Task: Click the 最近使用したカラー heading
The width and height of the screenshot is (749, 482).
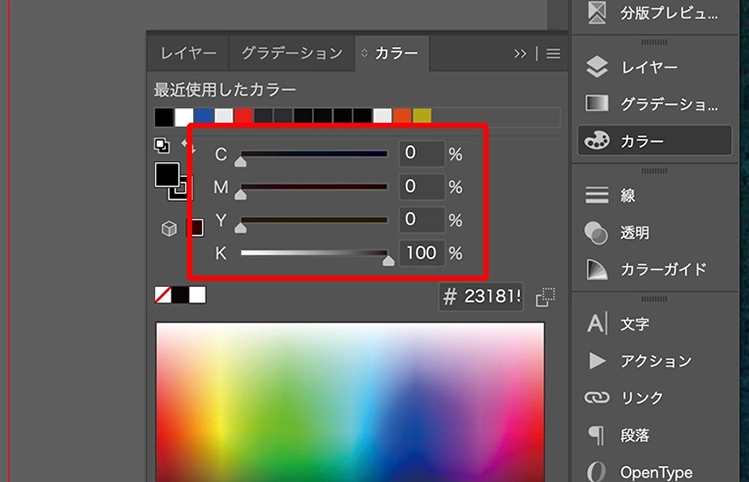Action: (225, 90)
